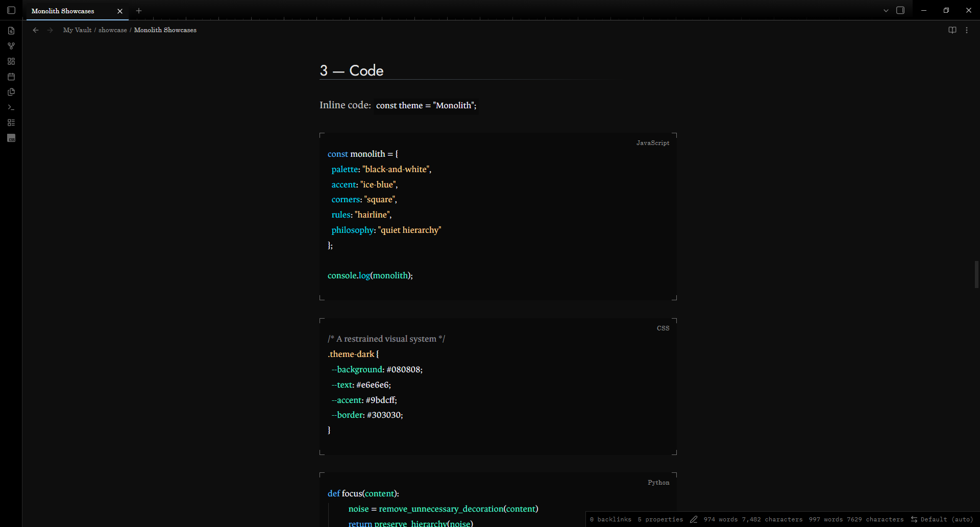Click Monolith Showcases in the breadcrumb
This screenshot has height=527, width=980.
pos(165,30)
